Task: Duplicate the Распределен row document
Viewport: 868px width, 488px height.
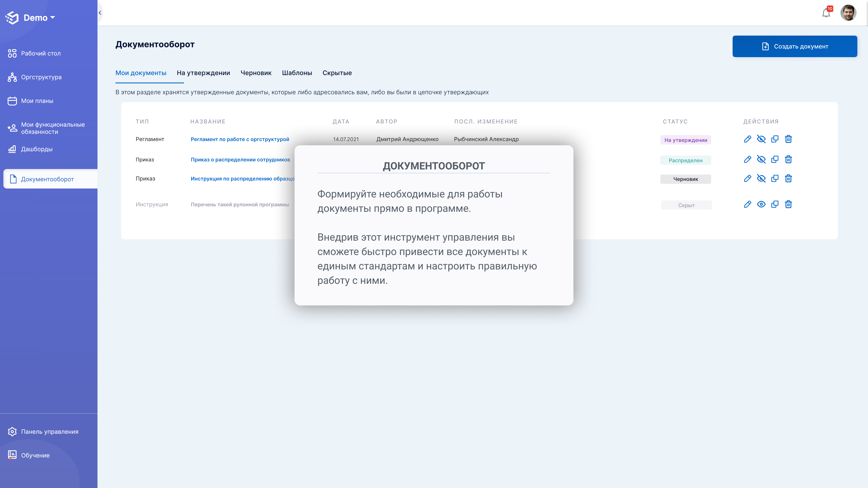Action: point(775,159)
